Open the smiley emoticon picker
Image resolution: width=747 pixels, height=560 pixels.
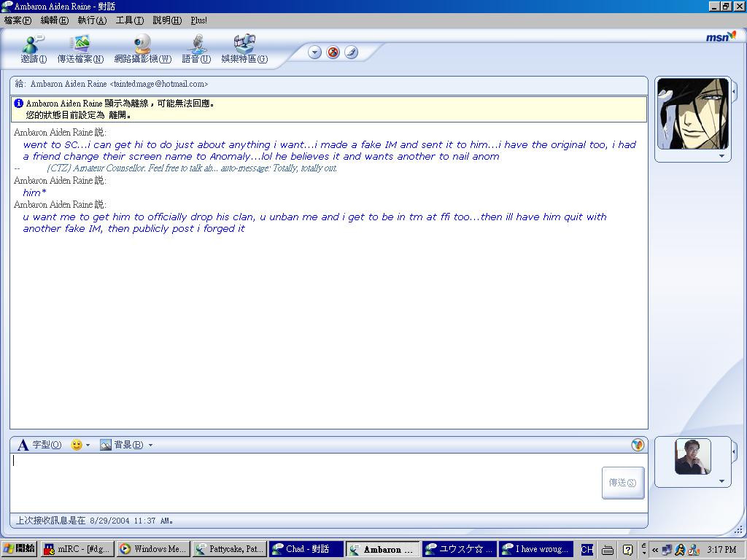[76, 445]
